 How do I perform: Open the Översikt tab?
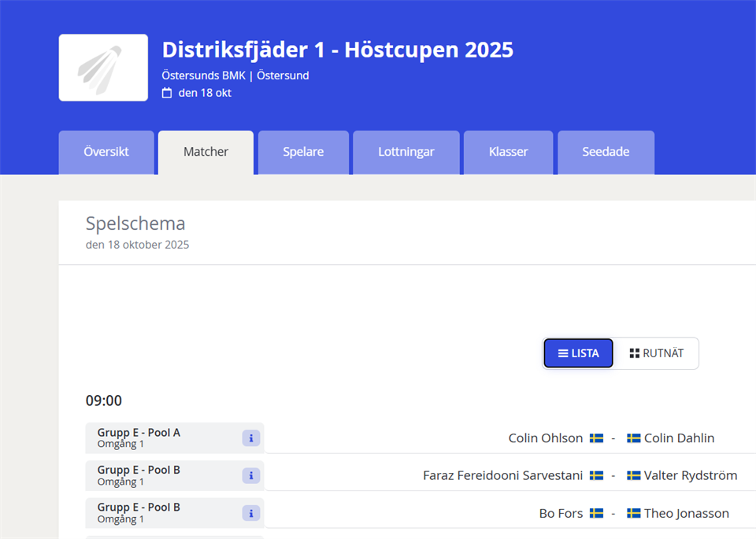pos(106,152)
